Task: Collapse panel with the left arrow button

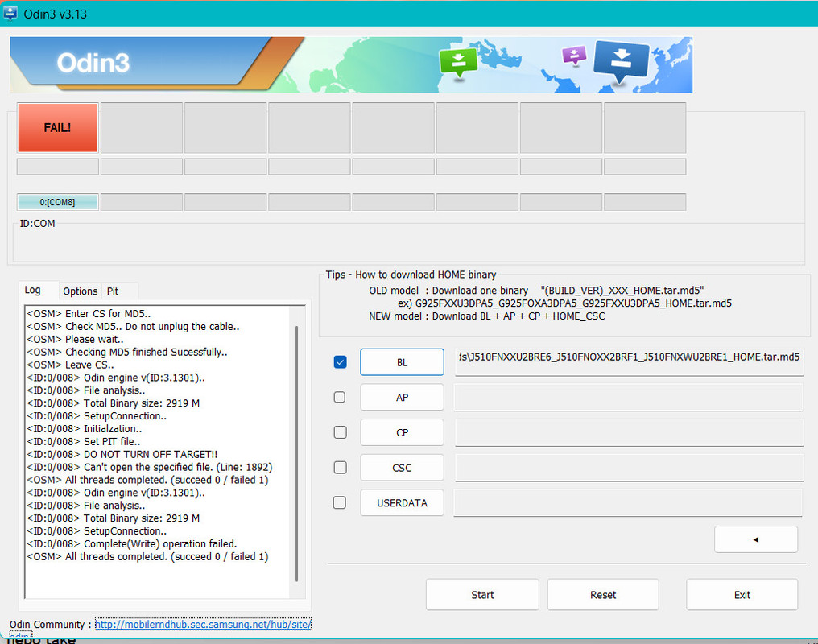Action: coord(756,539)
